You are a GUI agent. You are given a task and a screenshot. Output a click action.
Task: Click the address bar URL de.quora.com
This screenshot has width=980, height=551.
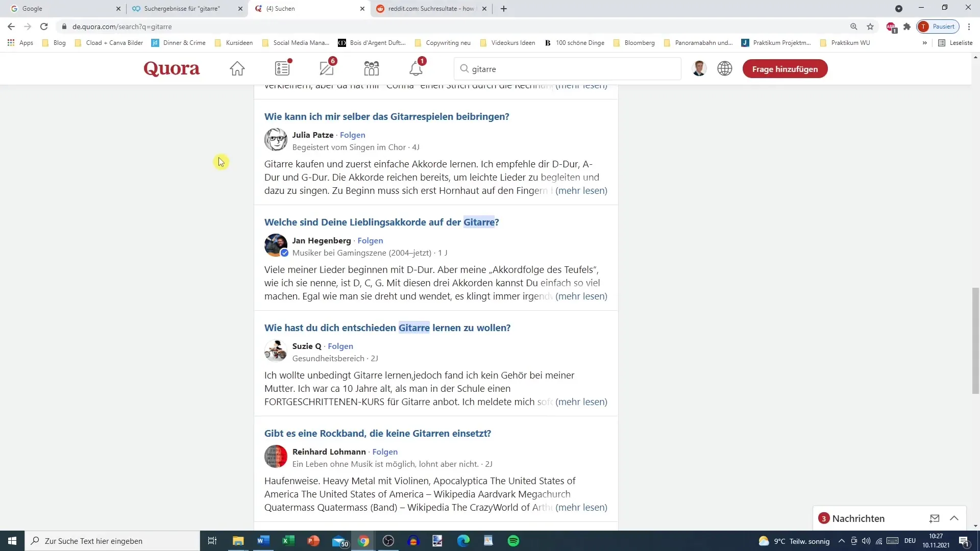(x=122, y=27)
